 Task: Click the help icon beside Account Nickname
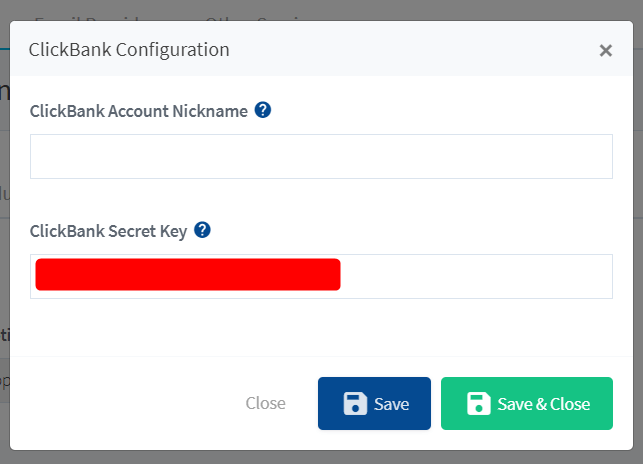point(262,110)
